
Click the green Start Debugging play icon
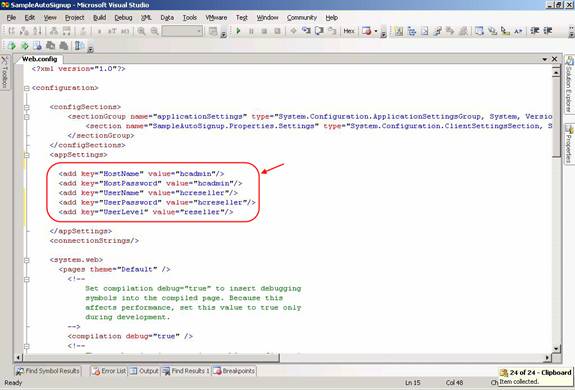tap(238, 31)
